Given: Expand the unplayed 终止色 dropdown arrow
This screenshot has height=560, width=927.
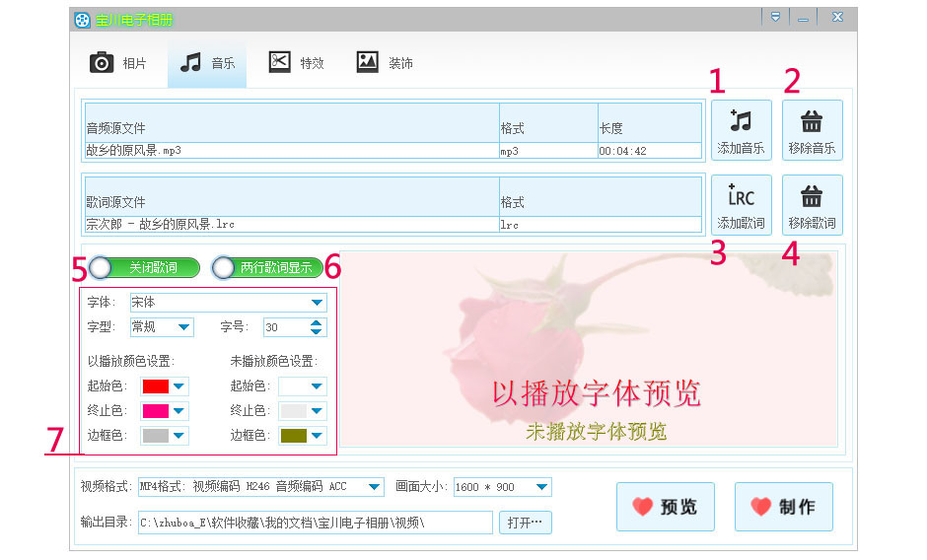Looking at the screenshot, I should point(317,411).
